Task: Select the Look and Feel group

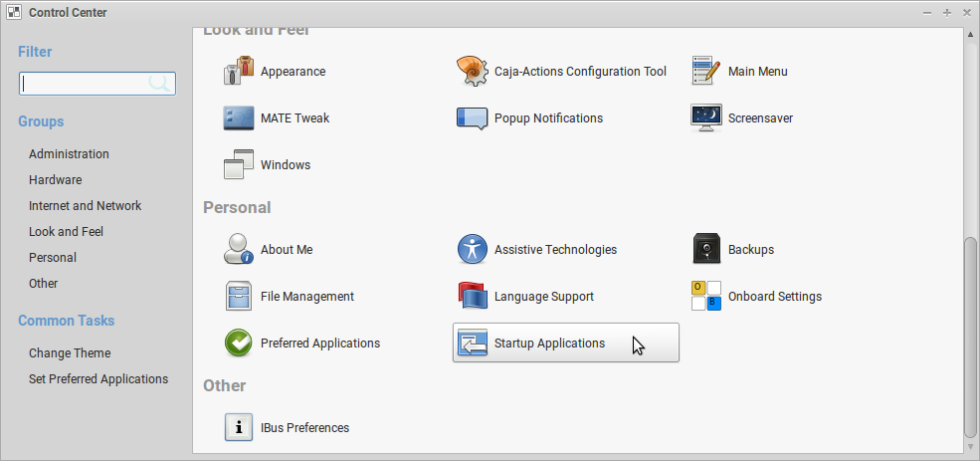Action: click(x=66, y=232)
